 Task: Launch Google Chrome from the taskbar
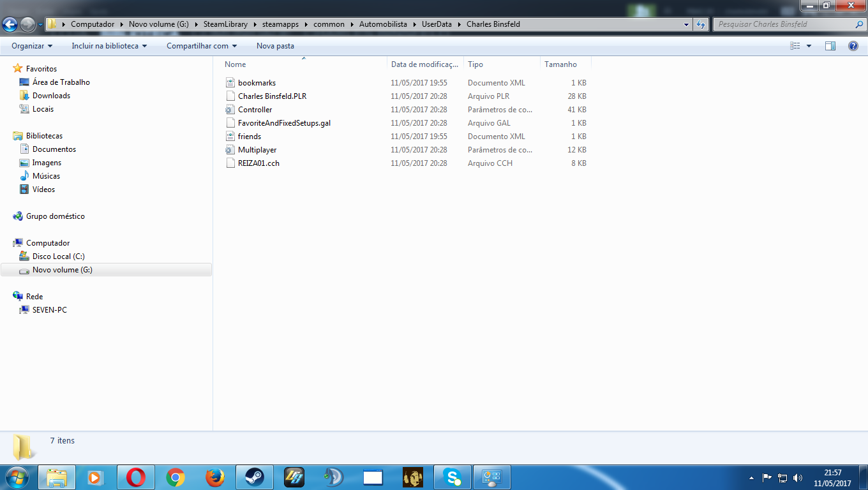click(176, 477)
